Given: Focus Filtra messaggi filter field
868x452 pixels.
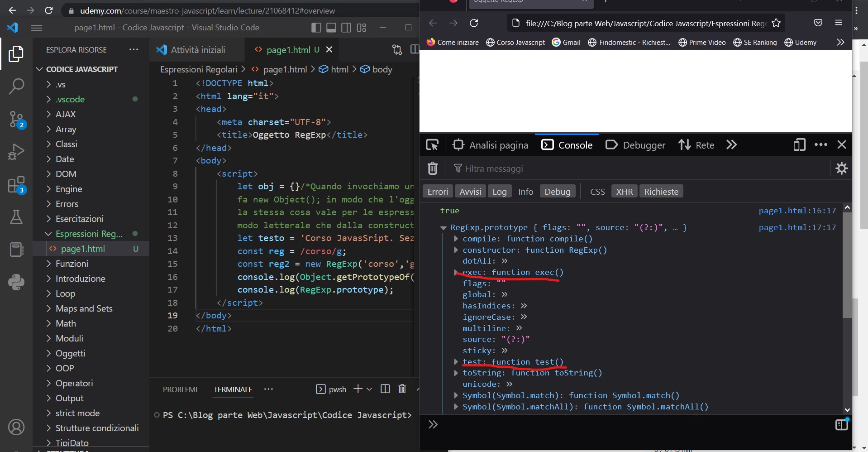Looking at the screenshot, I should 641,168.
